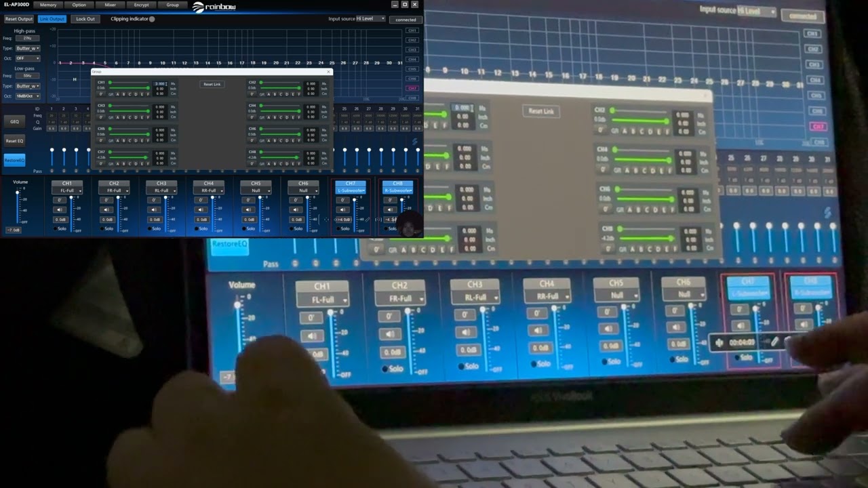Open the CH1 FL-Full dropdown in inset screenshot
The height and width of the screenshot is (488, 868).
click(67, 190)
